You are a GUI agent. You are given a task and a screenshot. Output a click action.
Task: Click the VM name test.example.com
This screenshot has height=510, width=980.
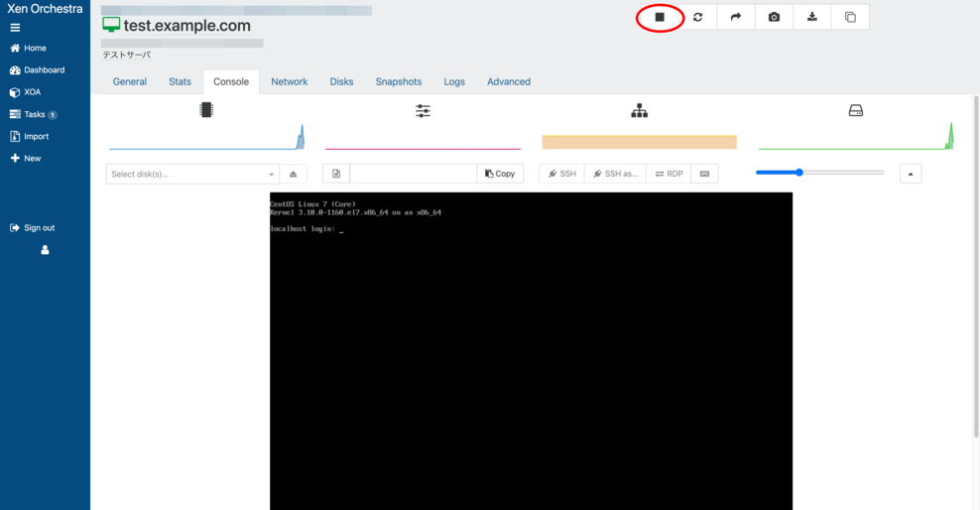point(186,26)
